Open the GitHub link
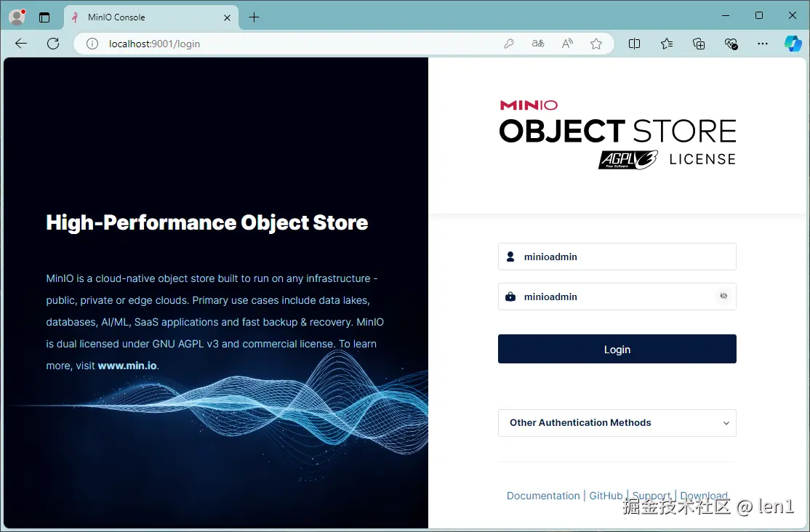The width and height of the screenshot is (810, 532). pyautogui.click(x=606, y=496)
